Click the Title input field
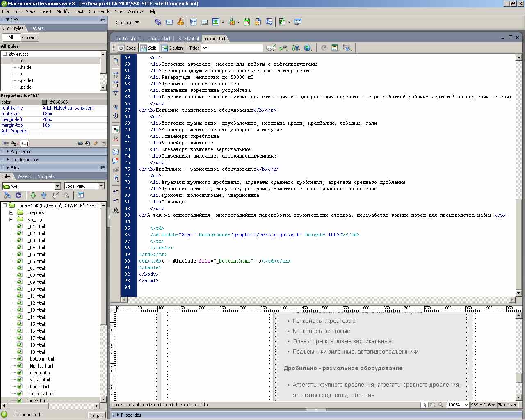Image resolution: width=525 pixels, height=420 pixels. 232,48
